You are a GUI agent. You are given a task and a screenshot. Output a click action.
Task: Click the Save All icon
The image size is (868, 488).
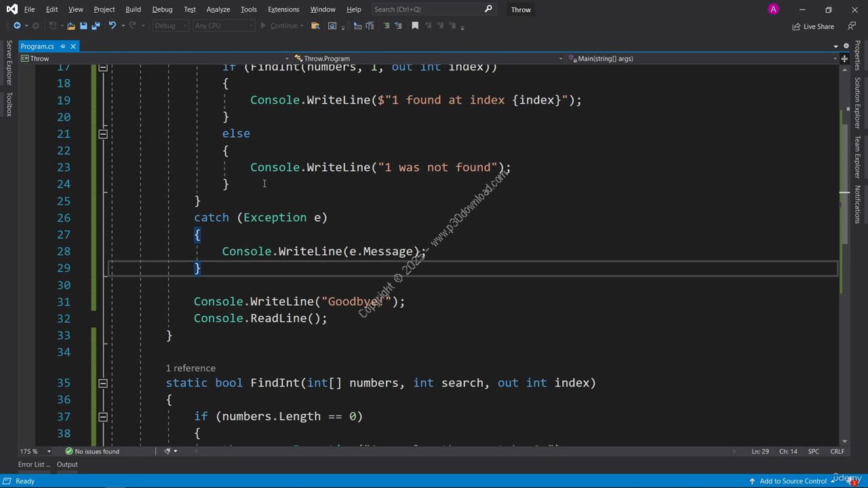pyautogui.click(x=96, y=26)
